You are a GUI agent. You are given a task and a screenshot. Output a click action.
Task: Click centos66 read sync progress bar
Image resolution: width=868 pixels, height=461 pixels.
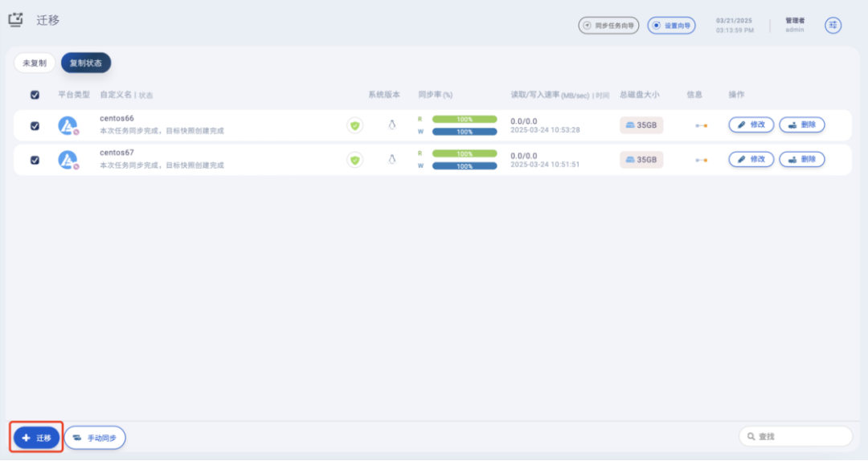465,120
